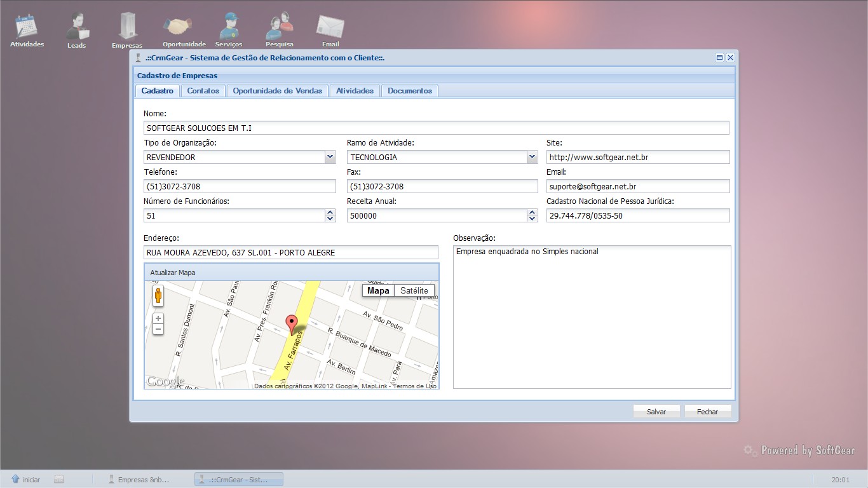Open the Oportunidade de Vendas tab
This screenshot has height=488, width=868.
click(278, 91)
